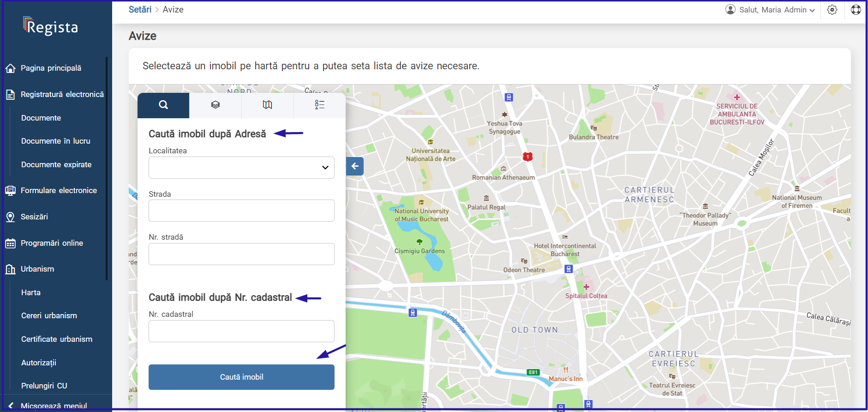Click the Sesizări location pin icon
Screen dimensions: 868x412
[x=10, y=217]
